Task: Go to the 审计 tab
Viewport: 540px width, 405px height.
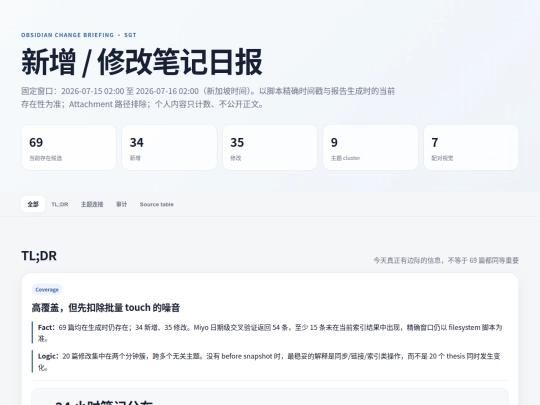Action: pyautogui.click(x=122, y=204)
